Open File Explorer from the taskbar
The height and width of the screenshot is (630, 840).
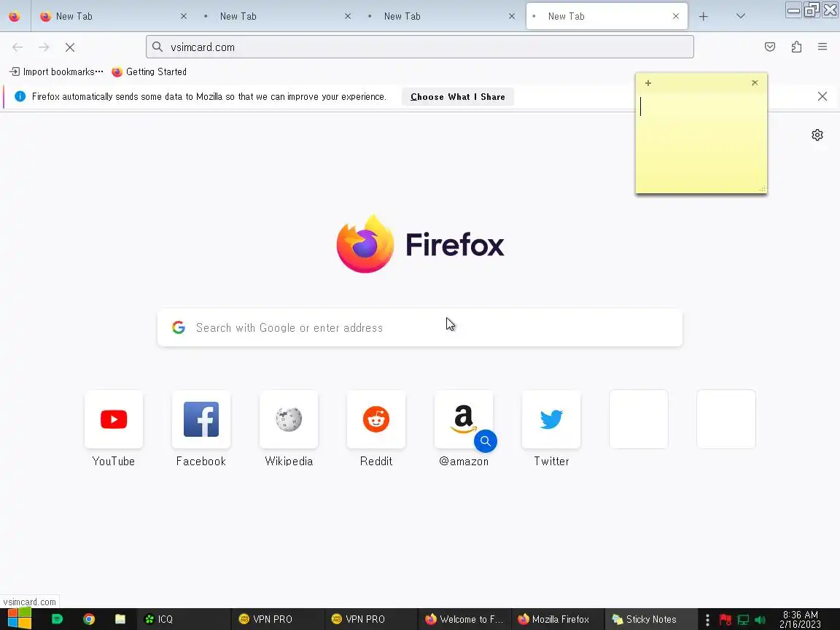pos(120,619)
